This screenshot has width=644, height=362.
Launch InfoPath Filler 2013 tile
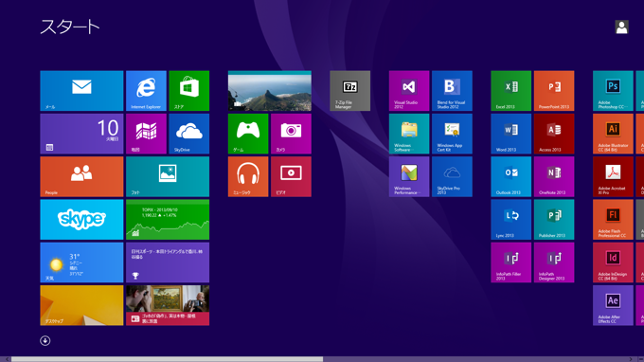(x=510, y=262)
